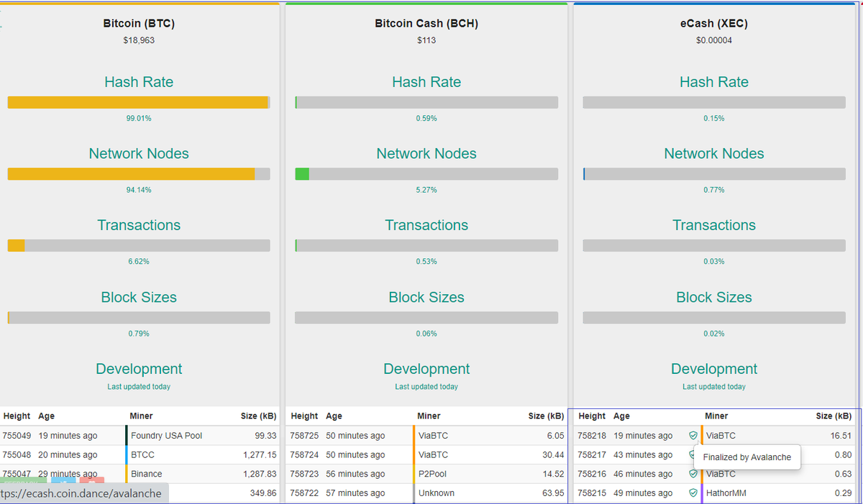The height and width of the screenshot is (504, 863).
Task: Click the $113 Bitcoin Cash price
Action: pos(426,40)
